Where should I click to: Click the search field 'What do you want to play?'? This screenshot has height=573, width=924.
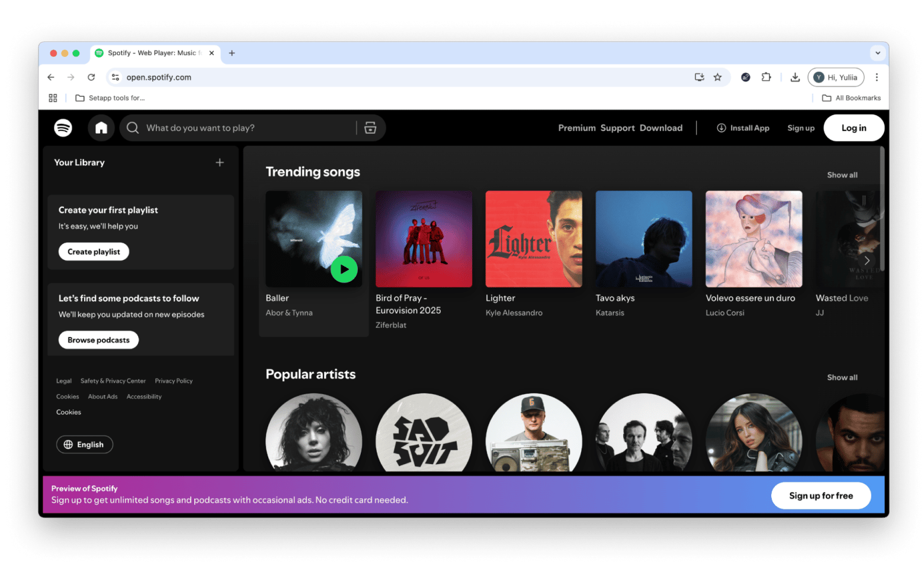tap(243, 128)
